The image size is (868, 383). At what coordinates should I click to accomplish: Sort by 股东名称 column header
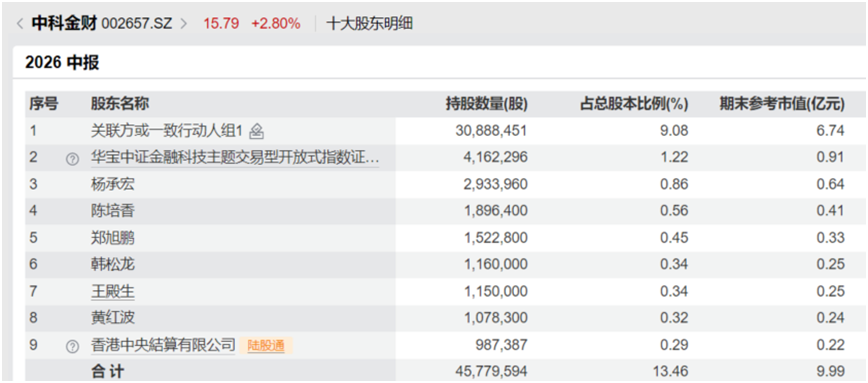120,103
